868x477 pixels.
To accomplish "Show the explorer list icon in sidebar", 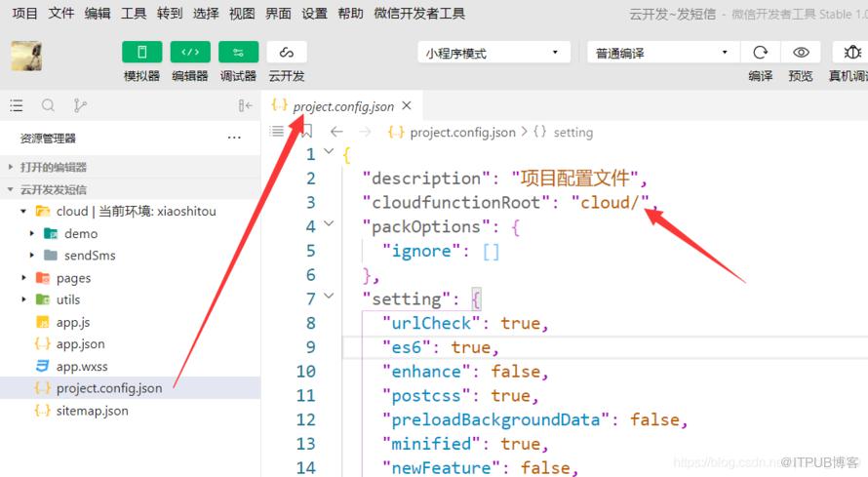I will (17, 105).
